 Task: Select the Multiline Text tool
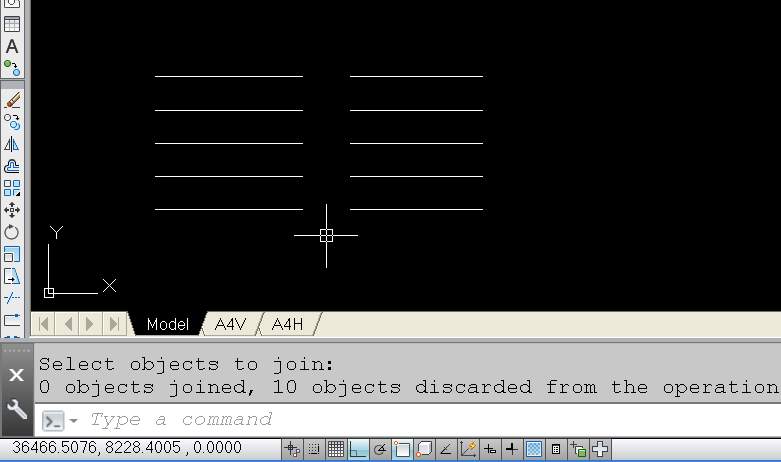(x=12, y=46)
